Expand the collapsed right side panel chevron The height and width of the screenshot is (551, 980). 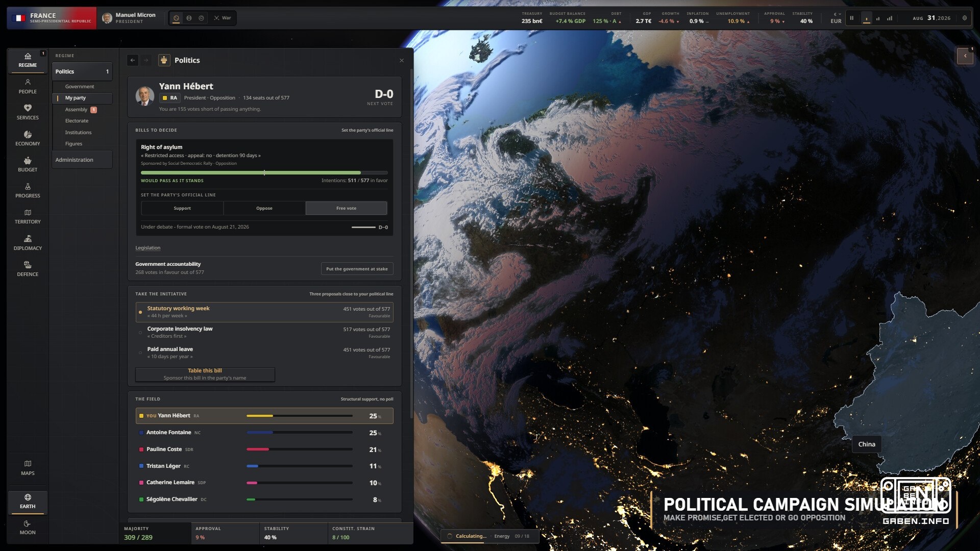[965, 56]
